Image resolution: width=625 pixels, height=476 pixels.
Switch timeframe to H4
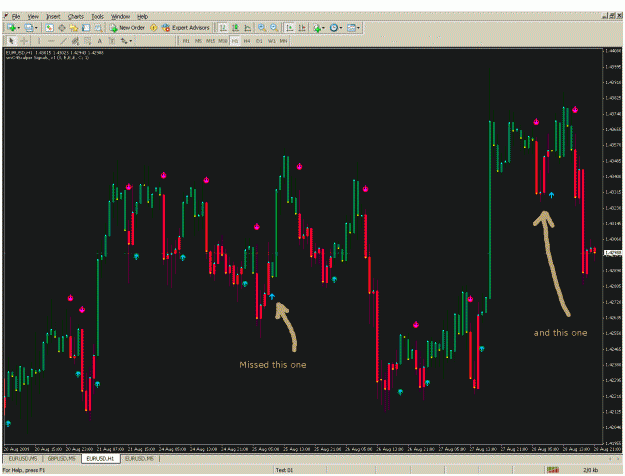[247, 41]
